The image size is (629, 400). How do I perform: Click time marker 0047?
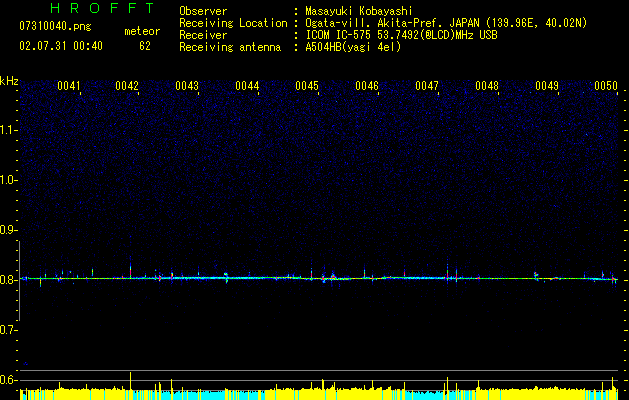point(427,86)
